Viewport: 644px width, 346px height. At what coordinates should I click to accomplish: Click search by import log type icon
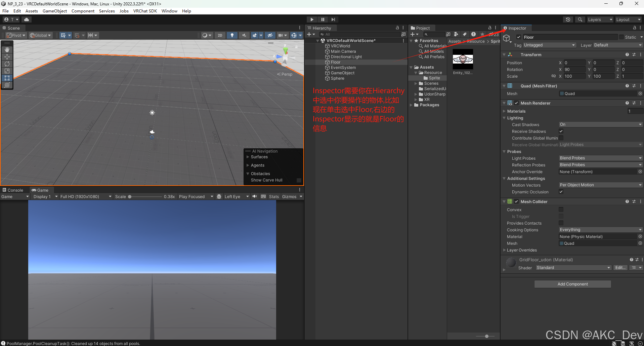coord(473,34)
